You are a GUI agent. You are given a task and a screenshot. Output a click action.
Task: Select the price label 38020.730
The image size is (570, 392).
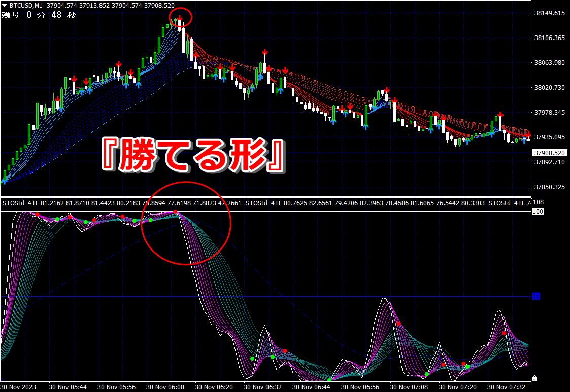[x=549, y=88]
